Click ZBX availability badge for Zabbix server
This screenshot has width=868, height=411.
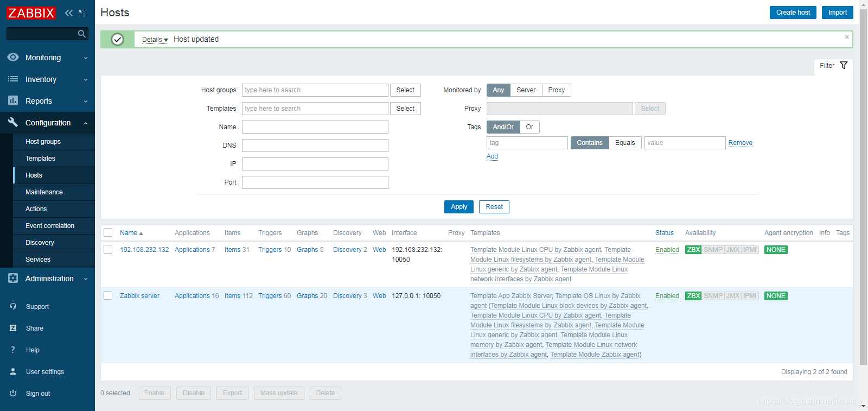click(693, 296)
